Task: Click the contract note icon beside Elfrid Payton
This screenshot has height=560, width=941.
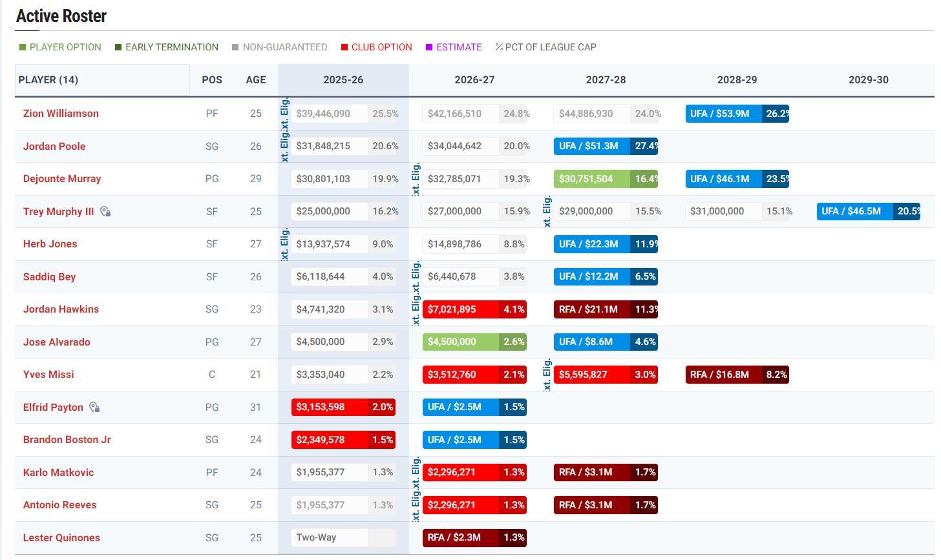Action: [x=94, y=408]
